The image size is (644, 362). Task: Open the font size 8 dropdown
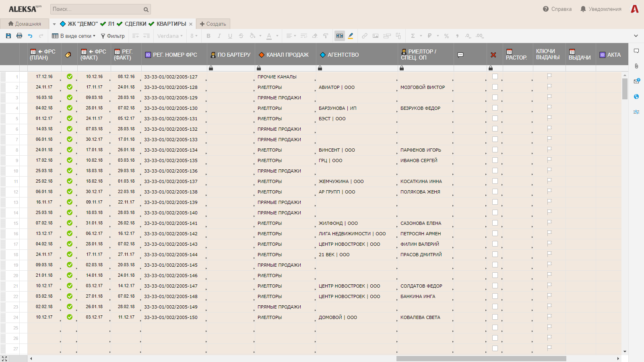pos(194,36)
